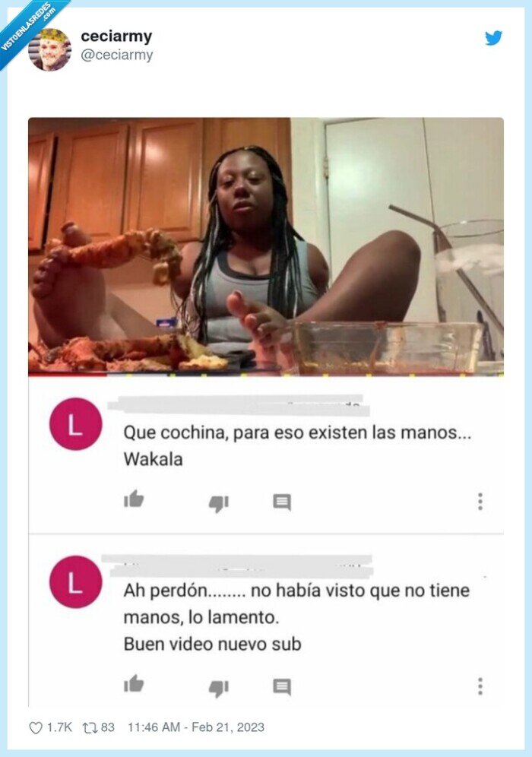
Task: Open three-dot menu on first comment
Action: tap(480, 502)
